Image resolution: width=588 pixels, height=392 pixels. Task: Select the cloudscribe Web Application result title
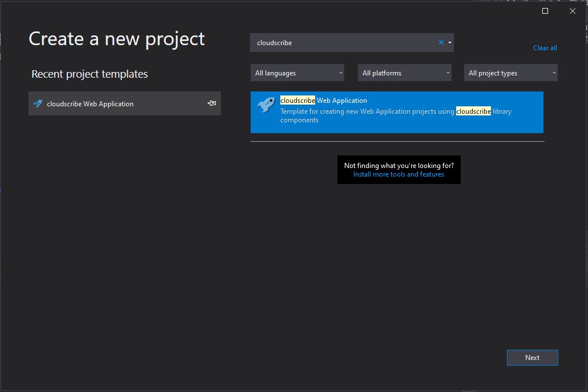(324, 101)
